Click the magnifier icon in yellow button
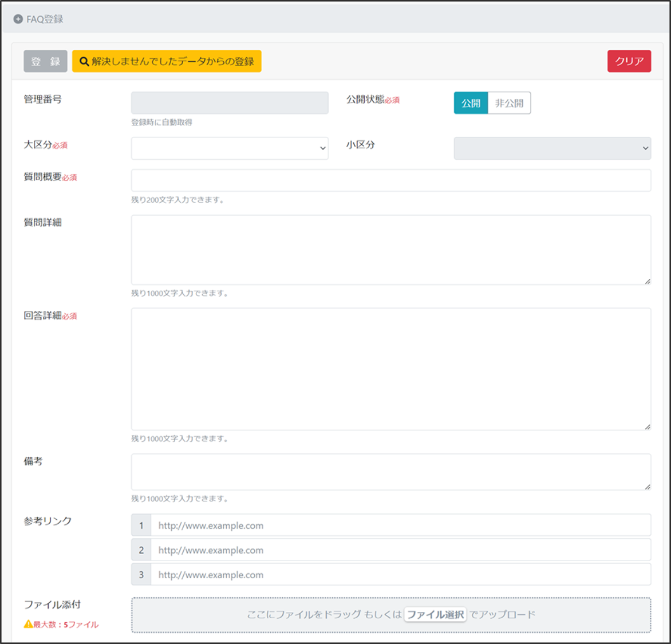Screen dimensions: 671x644 84,62
